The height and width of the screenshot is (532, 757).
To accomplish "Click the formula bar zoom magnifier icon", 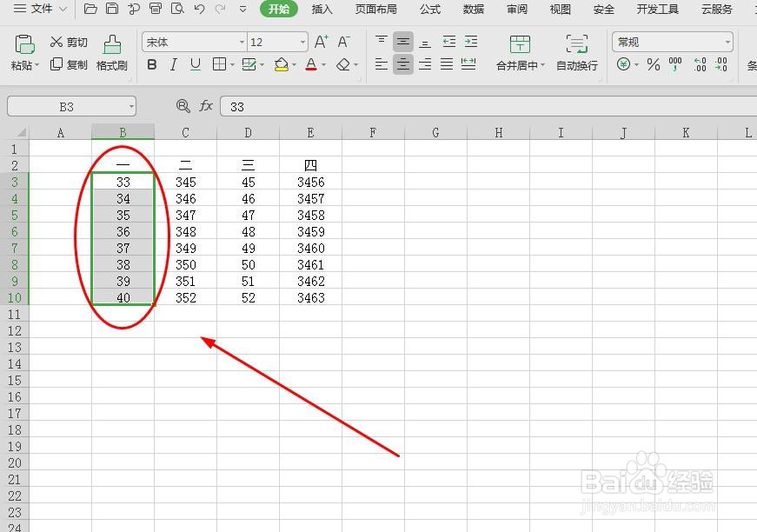I will pos(183,106).
